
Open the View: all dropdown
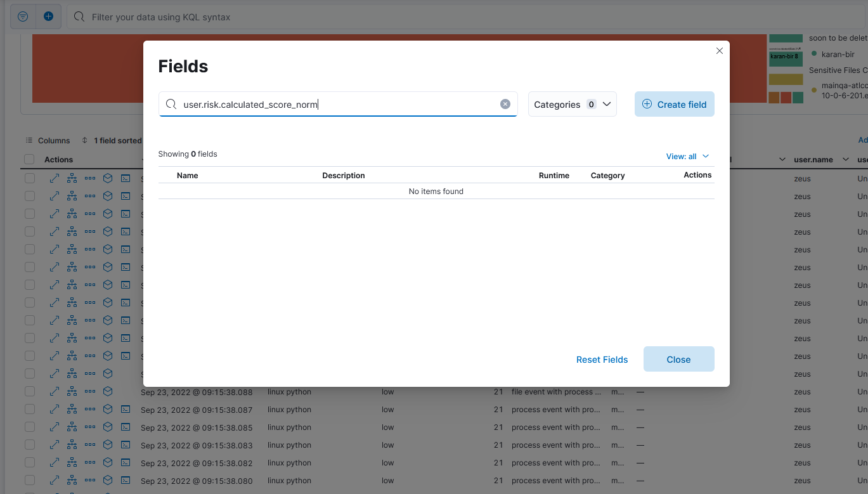click(x=687, y=156)
